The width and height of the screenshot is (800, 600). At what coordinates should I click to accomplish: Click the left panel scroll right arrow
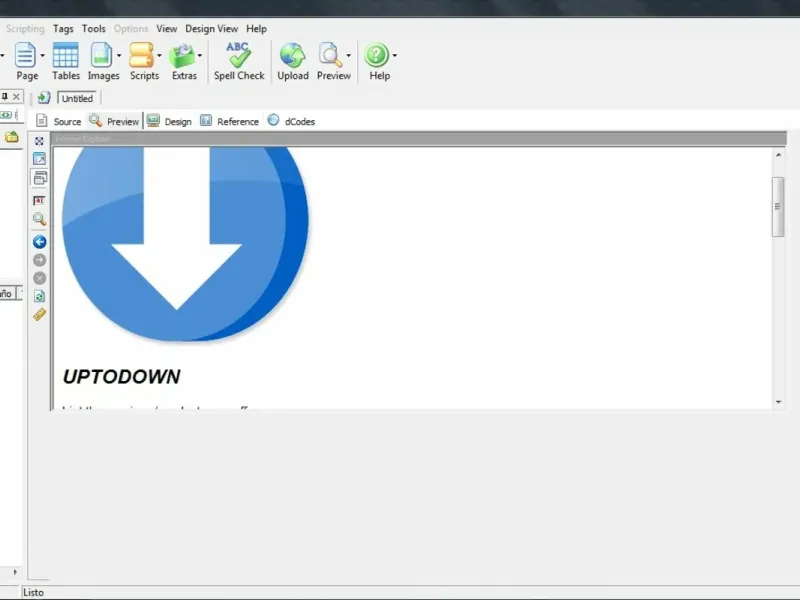pos(15,572)
